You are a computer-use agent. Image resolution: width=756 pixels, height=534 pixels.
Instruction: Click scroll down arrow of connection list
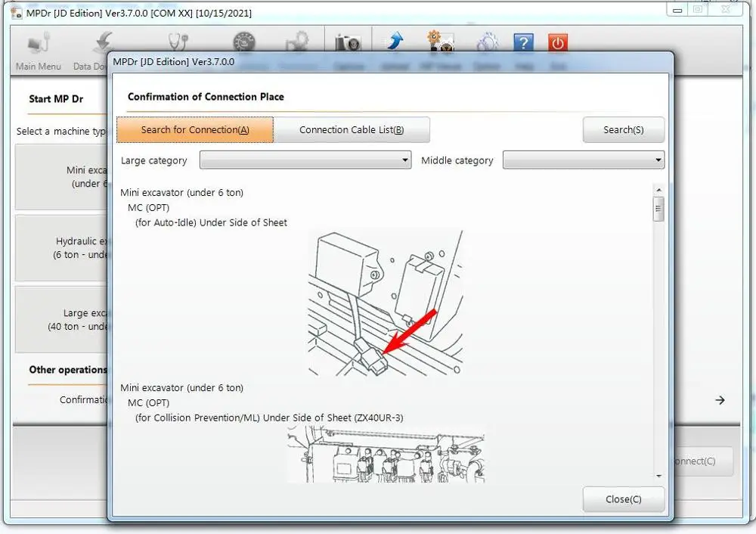658,476
